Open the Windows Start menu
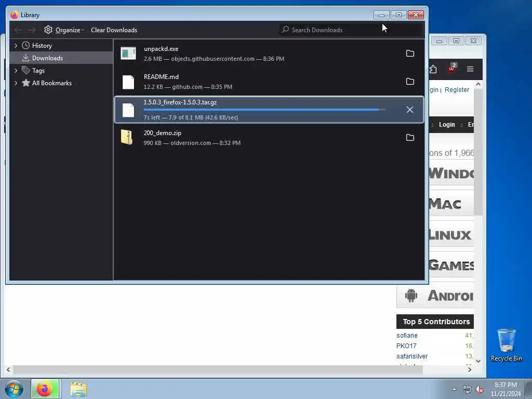 tap(14, 389)
